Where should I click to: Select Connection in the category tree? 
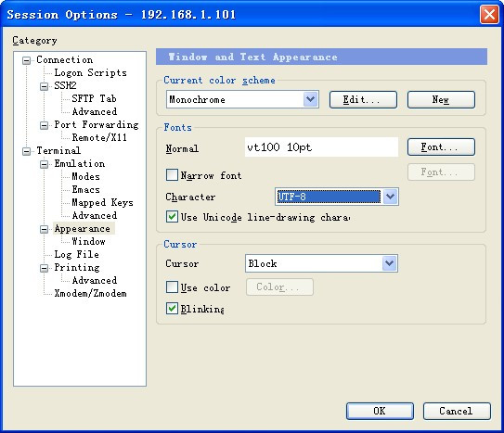[65, 59]
